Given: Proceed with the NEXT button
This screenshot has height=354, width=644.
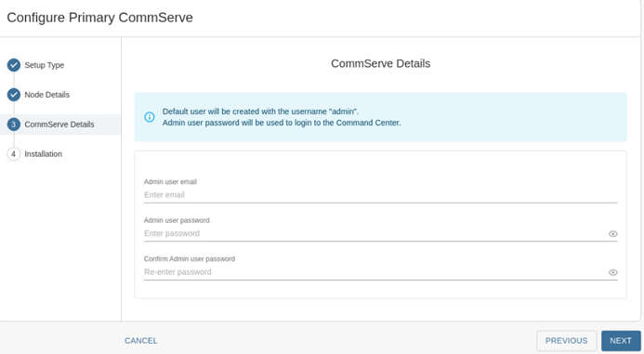Looking at the screenshot, I should (x=621, y=341).
